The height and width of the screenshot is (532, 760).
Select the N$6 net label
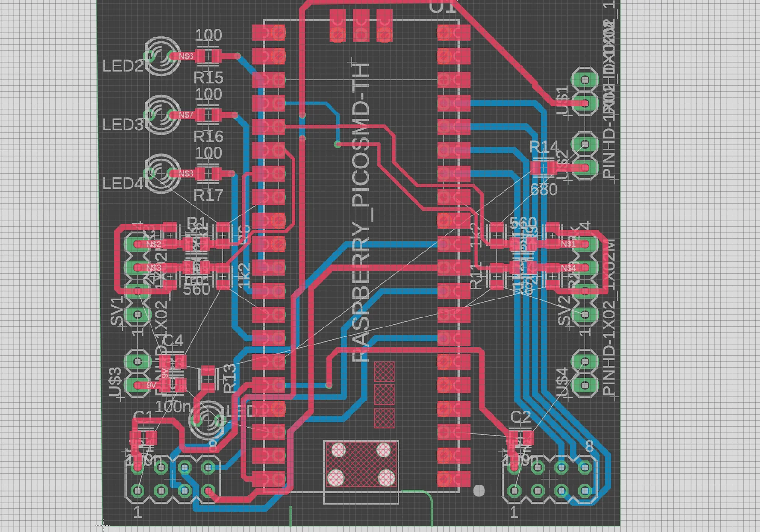(186, 56)
